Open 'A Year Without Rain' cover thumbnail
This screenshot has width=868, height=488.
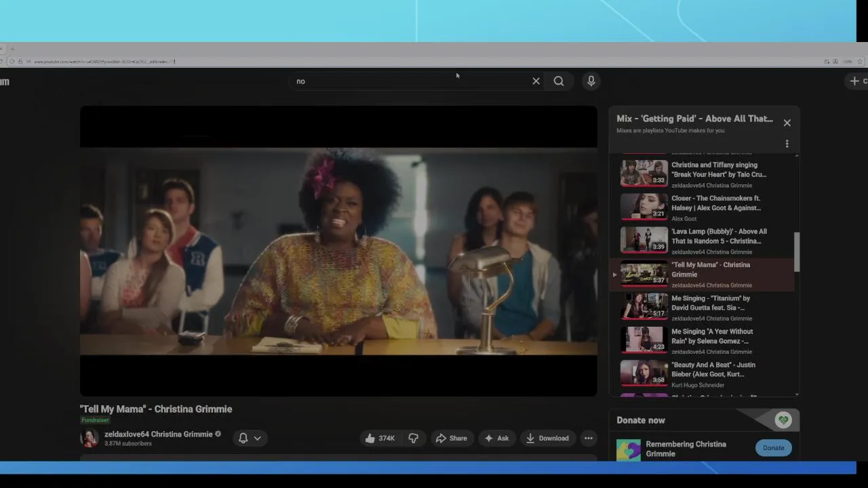coord(644,340)
